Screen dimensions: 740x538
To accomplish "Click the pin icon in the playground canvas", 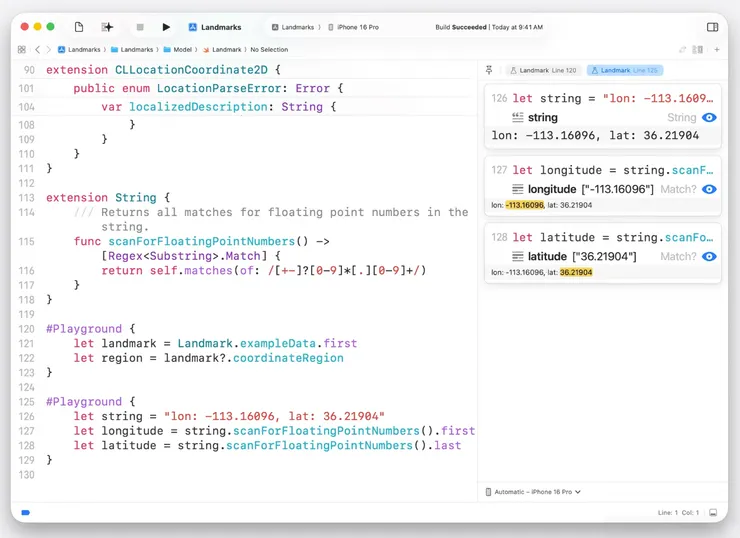I will [489, 70].
